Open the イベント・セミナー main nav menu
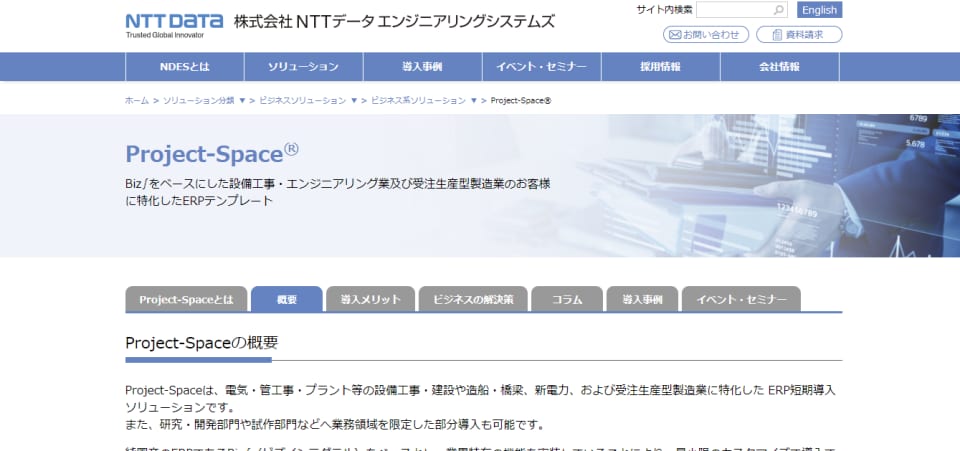Viewport: 960px width, 451px height. click(x=542, y=67)
